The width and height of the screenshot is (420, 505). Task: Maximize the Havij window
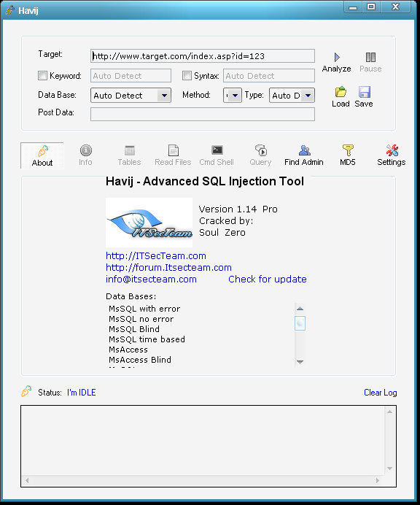(371, 7)
